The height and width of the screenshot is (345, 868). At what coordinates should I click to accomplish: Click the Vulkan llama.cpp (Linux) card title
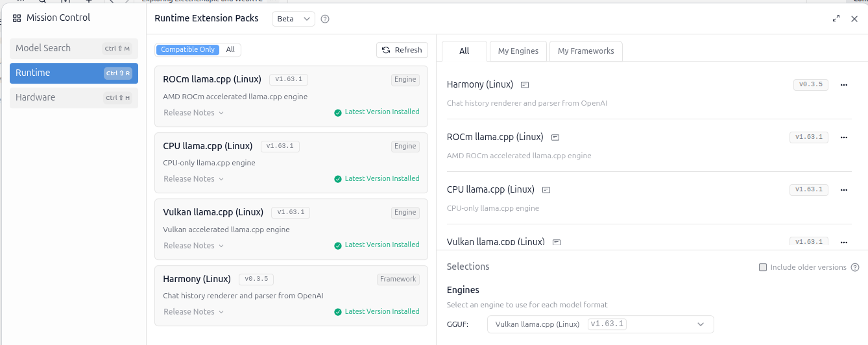(213, 212)
